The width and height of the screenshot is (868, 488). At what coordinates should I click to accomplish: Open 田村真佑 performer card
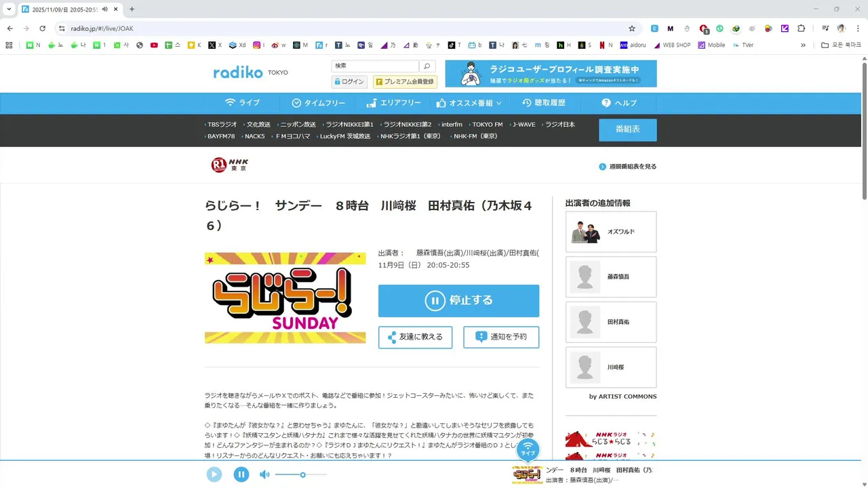click(x=611, y=322)
